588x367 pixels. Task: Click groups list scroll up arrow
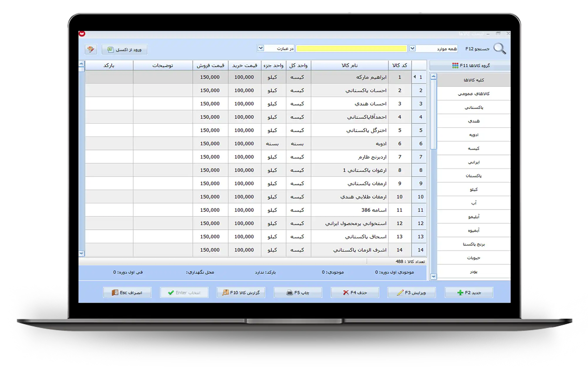433,77
